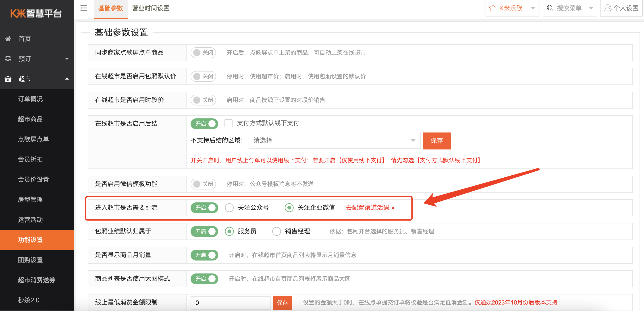Click 线上最低消费金额限制 input field
Screen dimensions: 644x311
coord(231,303)
